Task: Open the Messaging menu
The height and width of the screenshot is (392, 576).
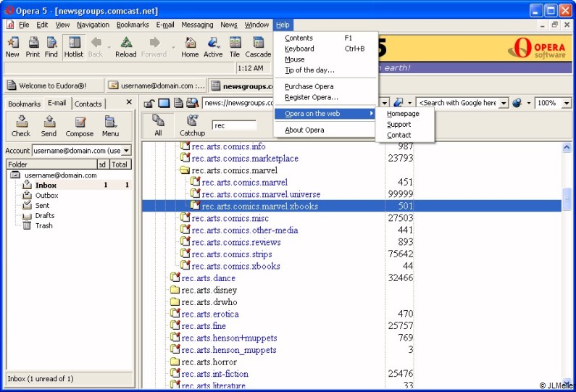Action: pyautogui.click(x=197, y=25)
